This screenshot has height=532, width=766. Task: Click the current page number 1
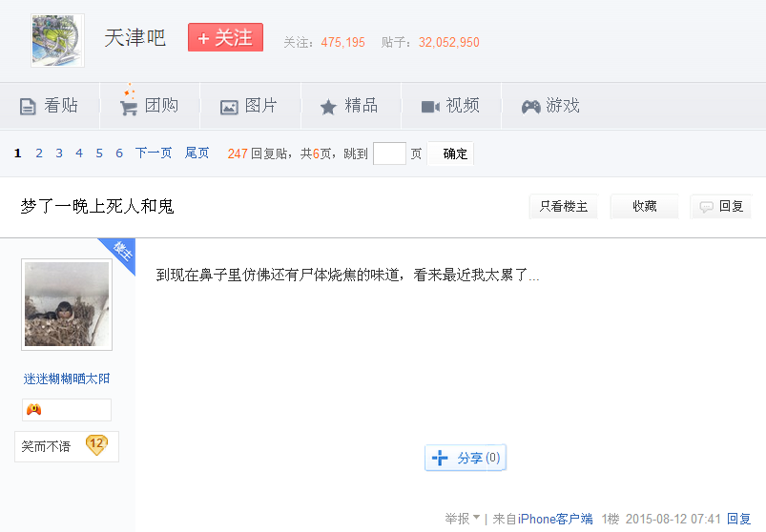point(17,153)
